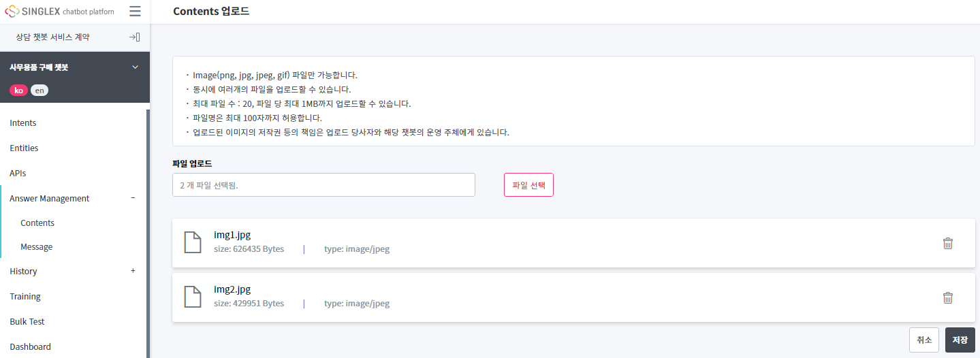Click the hamburger menu icon
Screen dimensions: 980x358
tap(135, 12)
